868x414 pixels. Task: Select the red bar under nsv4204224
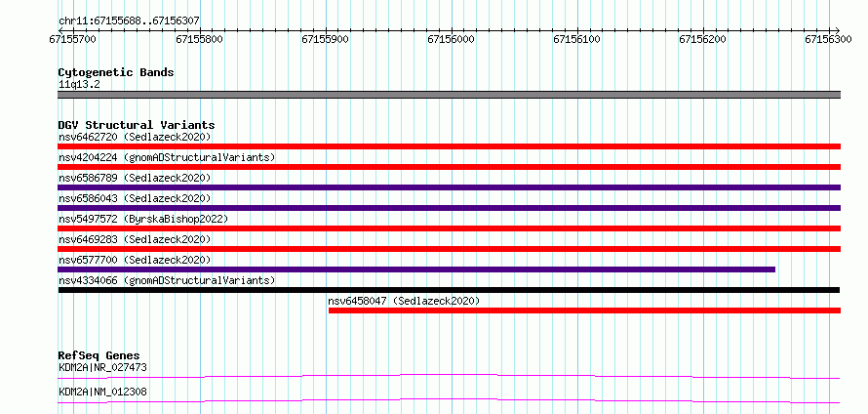pos(449,167)
